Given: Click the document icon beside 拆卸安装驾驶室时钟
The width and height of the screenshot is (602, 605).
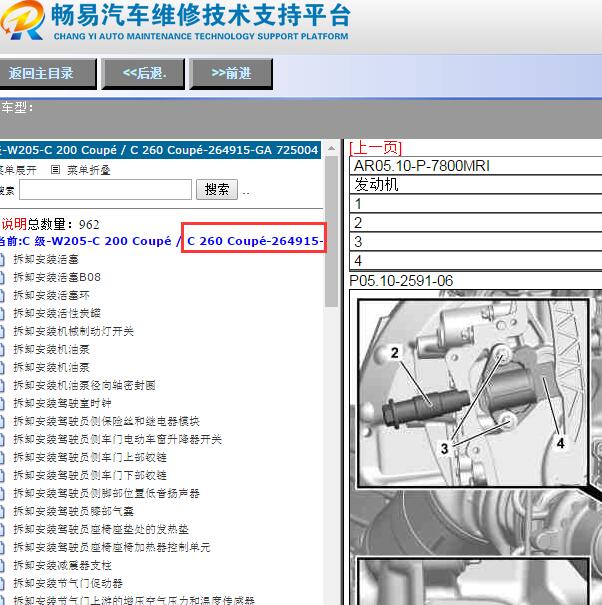Looking at the screenshot, I should (x=2, y=404).
